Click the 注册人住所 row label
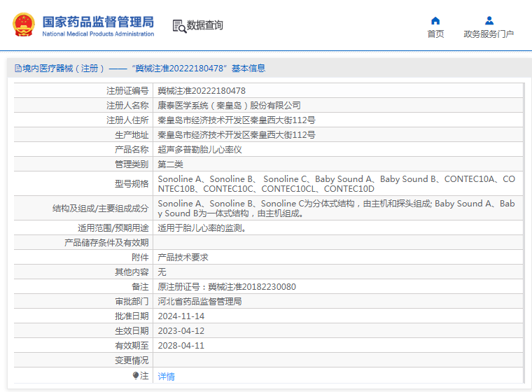Image resolution: width=532 pixels, height=392 pixels. coord(127,120)
